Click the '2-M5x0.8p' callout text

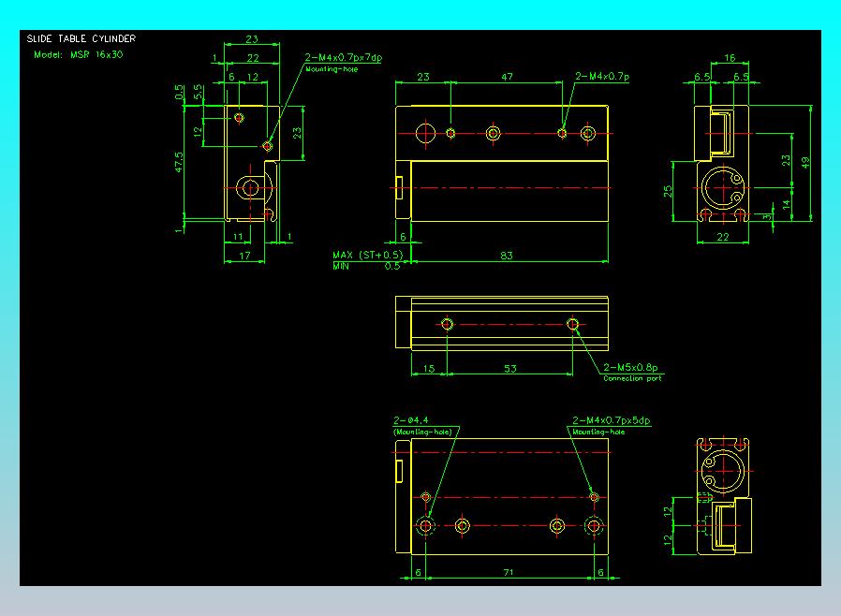click(x=630, y=367)
